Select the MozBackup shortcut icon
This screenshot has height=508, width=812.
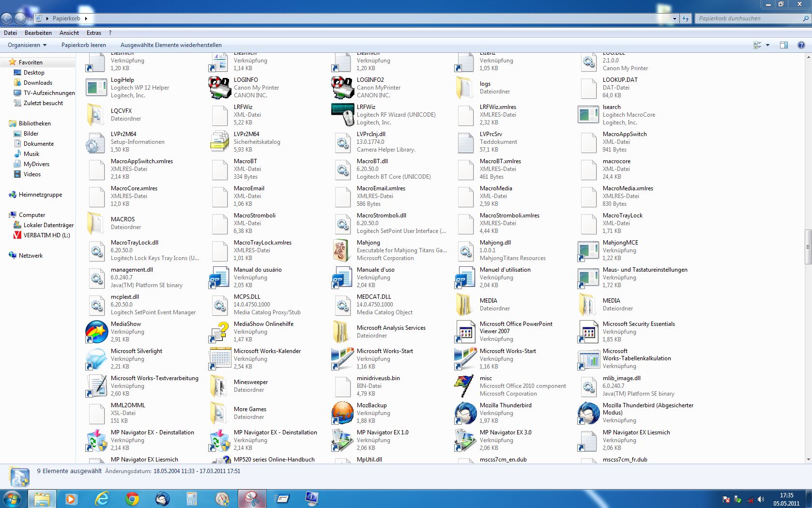[342, 413]
